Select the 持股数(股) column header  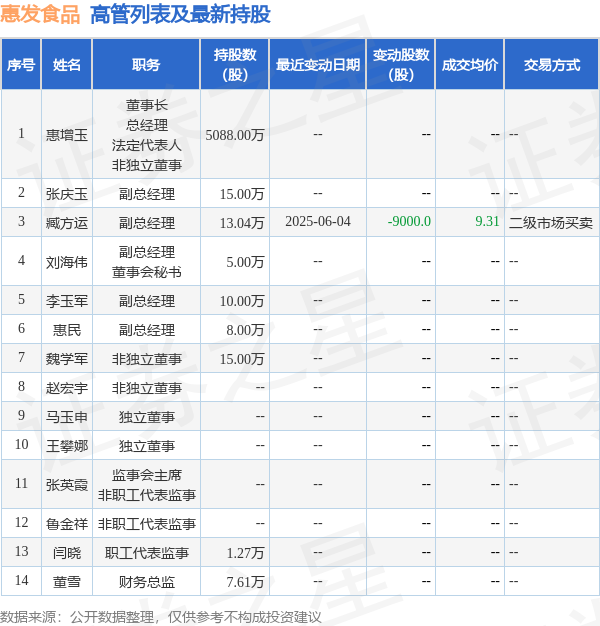click(235, 64)
